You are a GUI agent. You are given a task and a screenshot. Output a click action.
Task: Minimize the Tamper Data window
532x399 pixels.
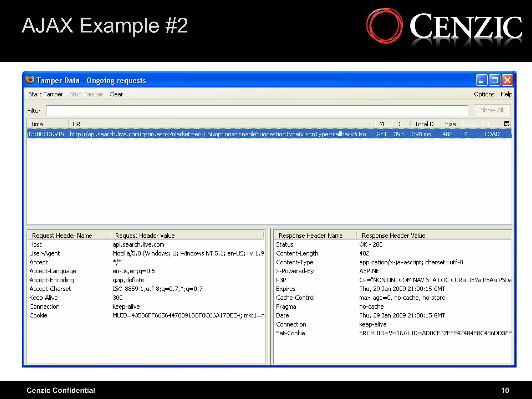click(481, 80)
